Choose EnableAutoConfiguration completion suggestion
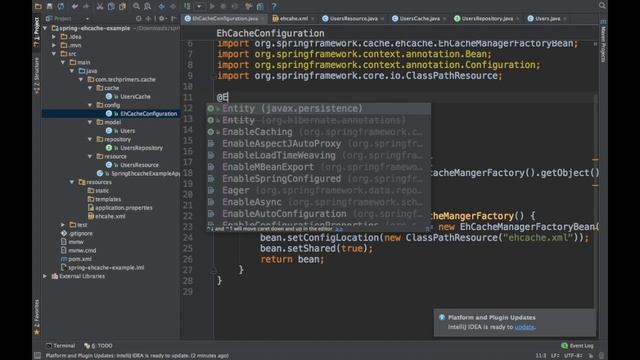The height and width of the screenshot is (360, 640). pos(318,214)
